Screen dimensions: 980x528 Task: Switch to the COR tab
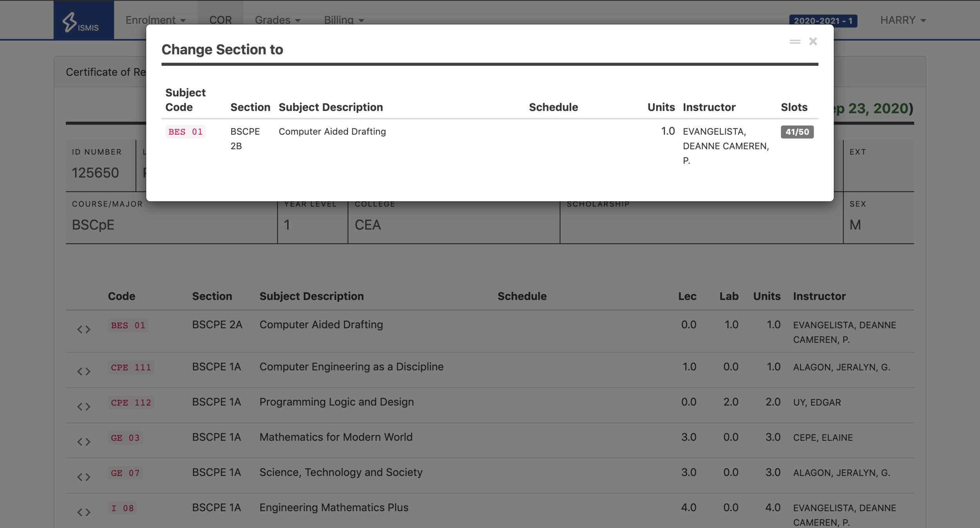[220, 20]
